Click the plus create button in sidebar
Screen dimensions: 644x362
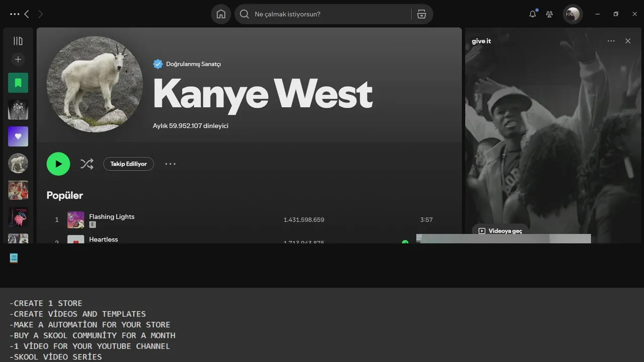point(18,59)
